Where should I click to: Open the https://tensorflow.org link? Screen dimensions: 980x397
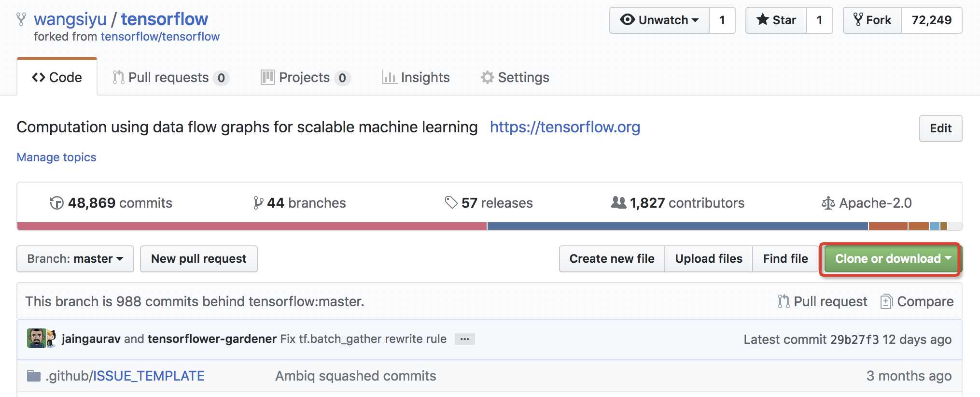tap(565, 127)
